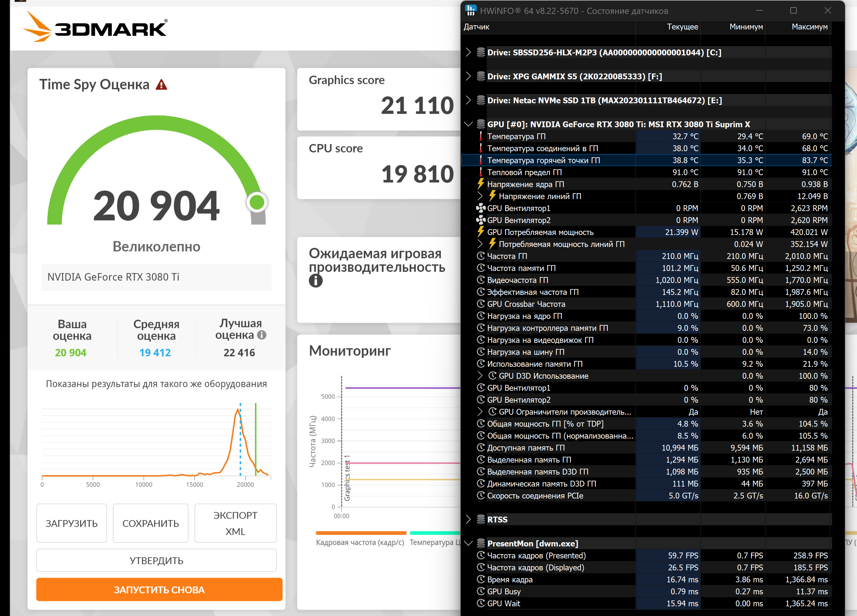This screenshot has height=616, width=857.
Task: Click the 3DMark logo
Action: point(95,27)
